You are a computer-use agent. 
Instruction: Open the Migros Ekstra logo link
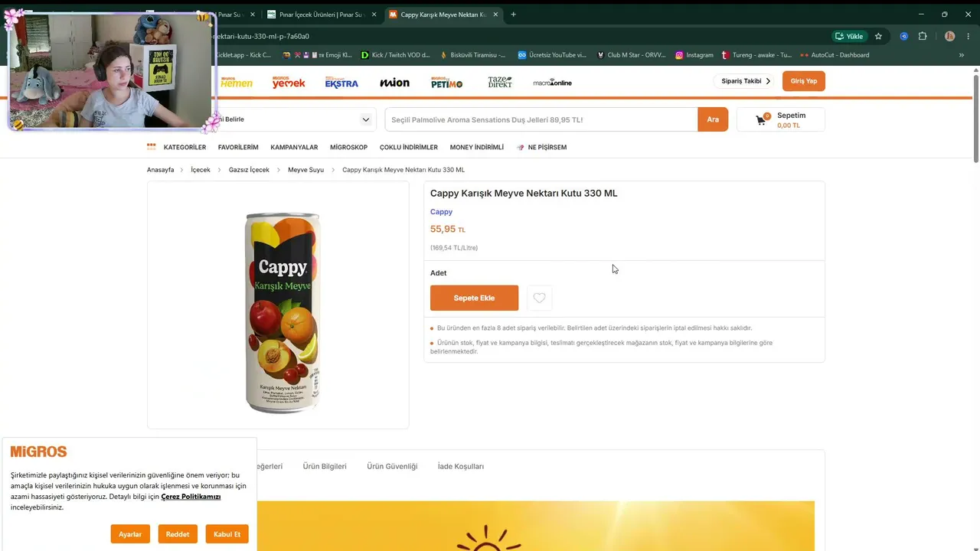tap(341, 83)
